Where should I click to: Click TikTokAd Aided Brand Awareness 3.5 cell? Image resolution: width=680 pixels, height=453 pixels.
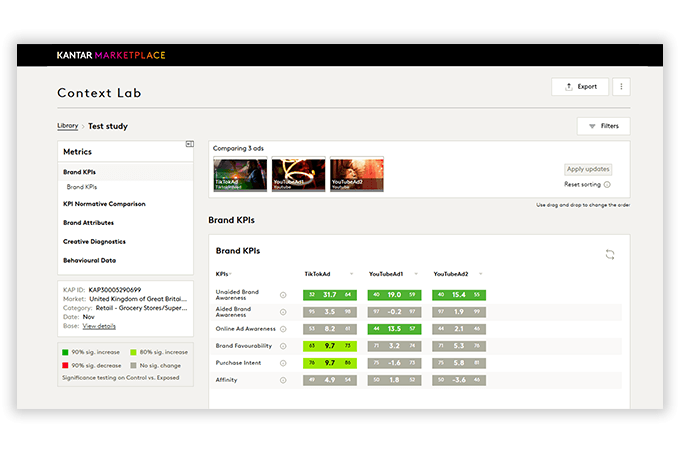click(330, 312)
